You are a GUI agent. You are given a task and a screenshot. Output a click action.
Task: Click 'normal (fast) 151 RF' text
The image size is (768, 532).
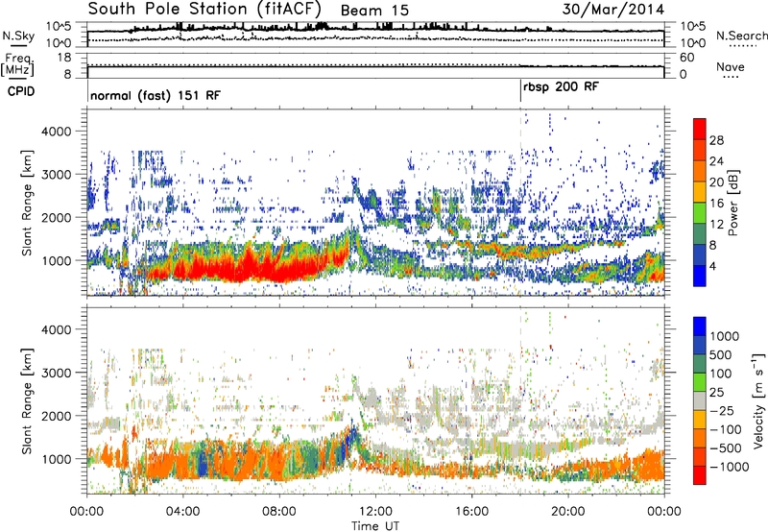coord(156,95)
